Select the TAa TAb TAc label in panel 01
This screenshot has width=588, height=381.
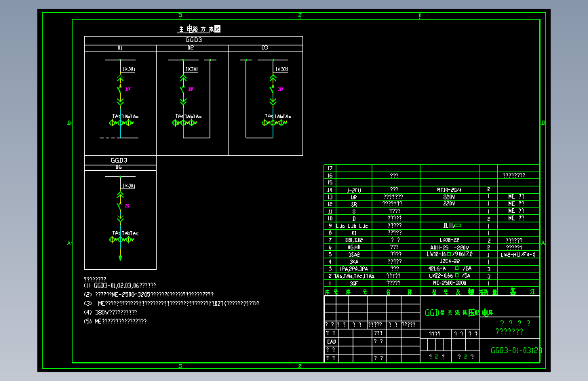pos(125,116)
